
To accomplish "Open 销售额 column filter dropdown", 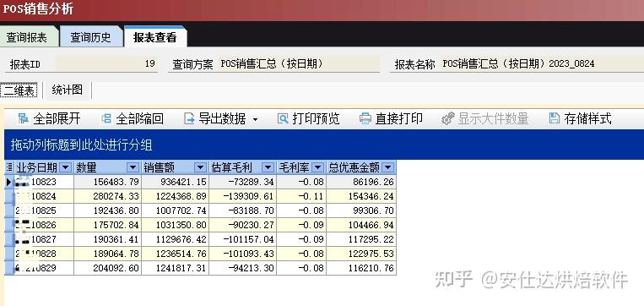I will tap(200, 167).
